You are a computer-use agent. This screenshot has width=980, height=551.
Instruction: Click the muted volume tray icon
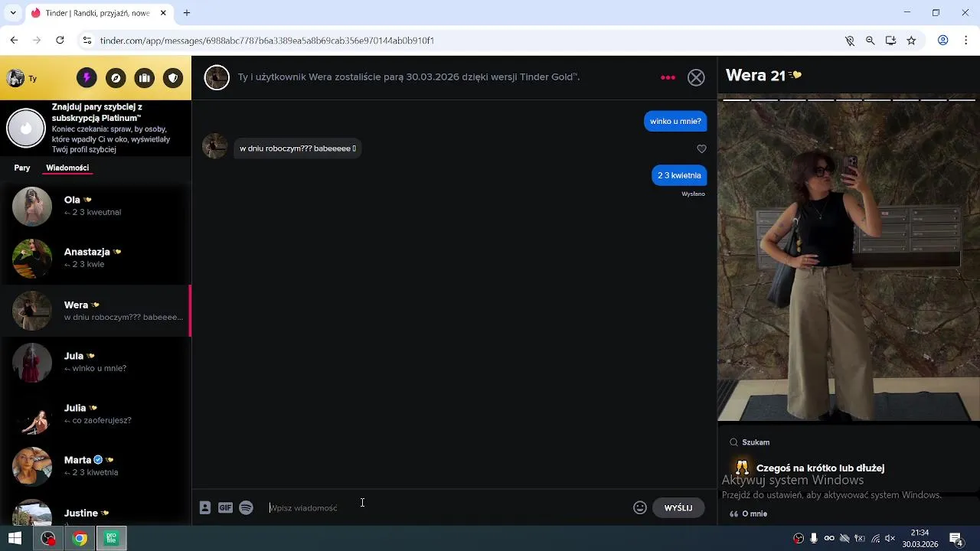[x=890, y=539]
